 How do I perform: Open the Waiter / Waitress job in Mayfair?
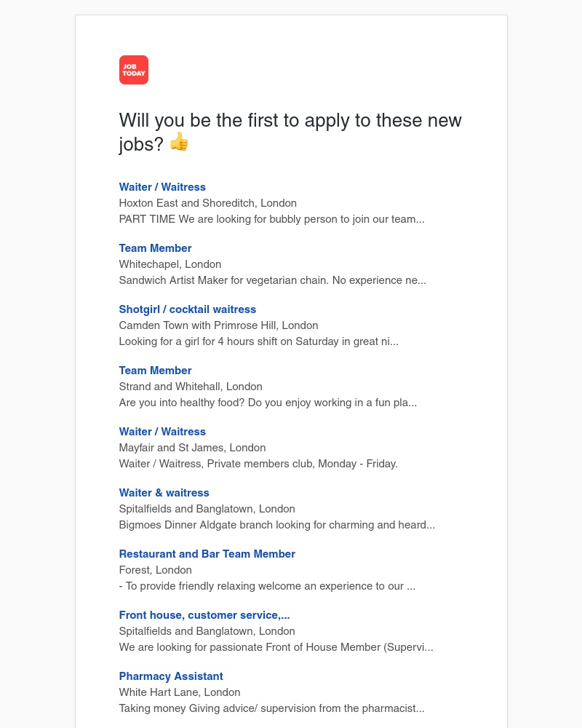(162, 432)
